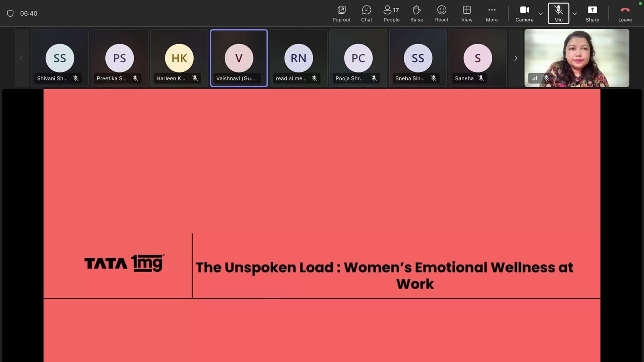Click muted mic icon on Harleen's tile

(195, 78)
